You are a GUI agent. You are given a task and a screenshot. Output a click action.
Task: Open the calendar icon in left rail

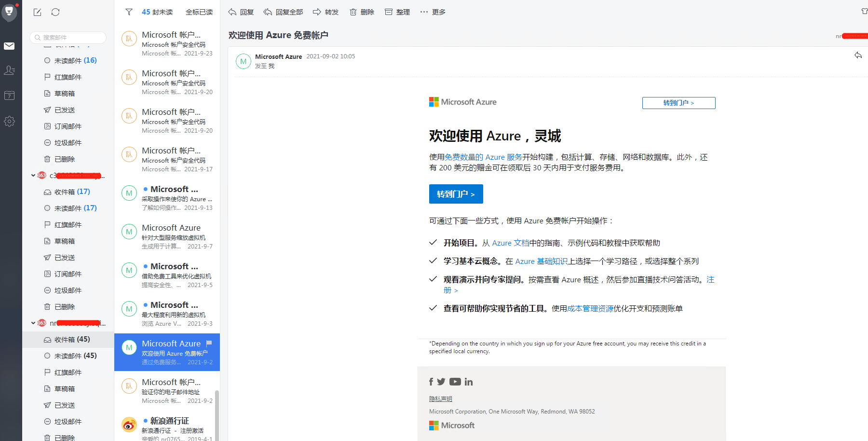[9, 96]
